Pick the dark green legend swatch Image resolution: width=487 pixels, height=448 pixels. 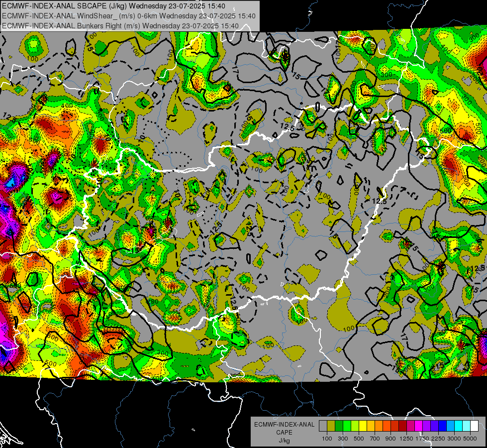pos(339,426)
